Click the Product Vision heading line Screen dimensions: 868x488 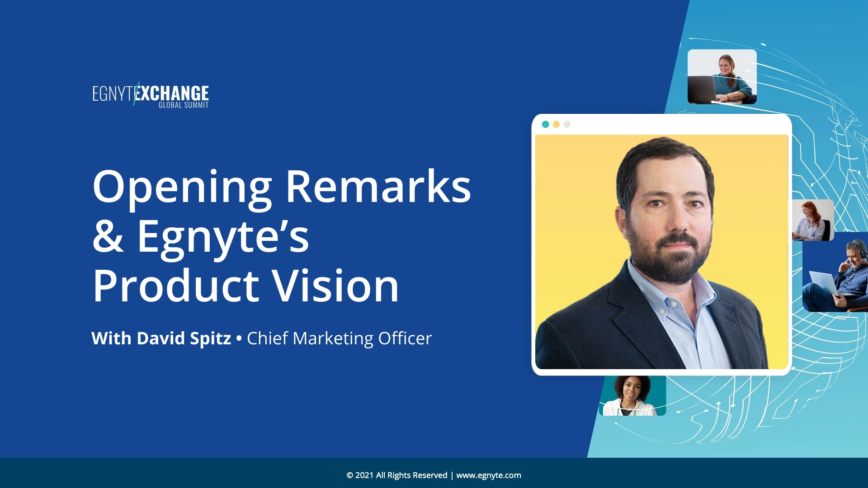tap(245, 286)
